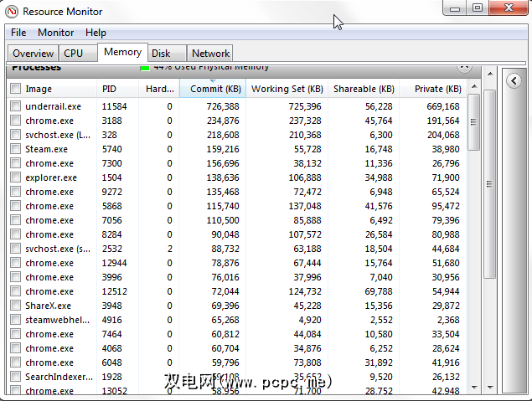The width and height of the screenshot is (532, 401).
Task: Switch to the Overview tab
Action: [33, 54]
